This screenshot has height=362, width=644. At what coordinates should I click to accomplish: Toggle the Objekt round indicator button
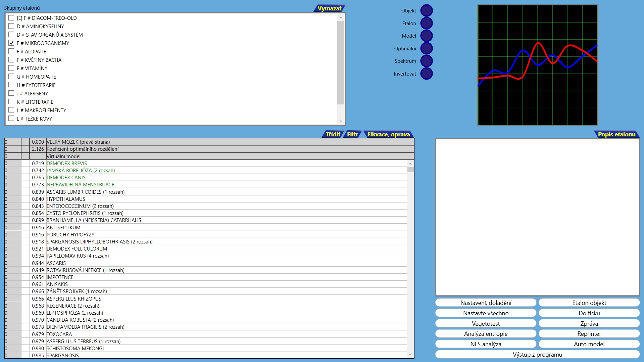tap(426, 11)
